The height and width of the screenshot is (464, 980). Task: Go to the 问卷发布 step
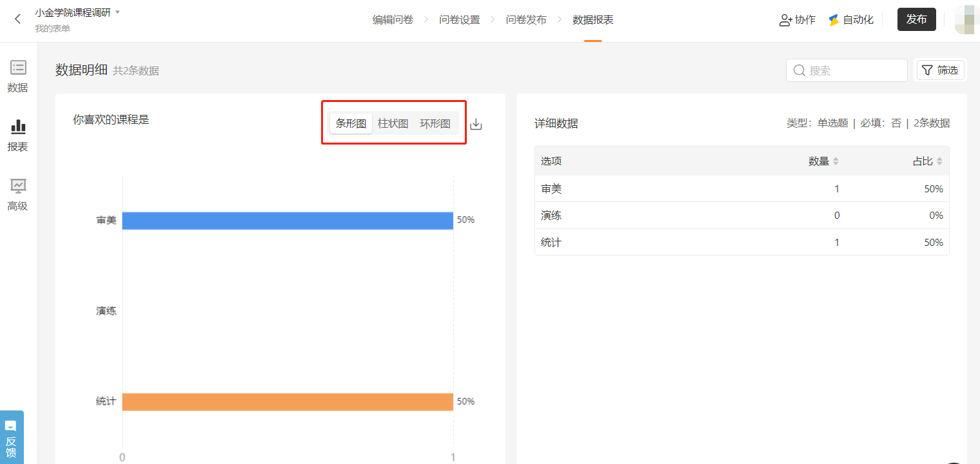[526, 20]
